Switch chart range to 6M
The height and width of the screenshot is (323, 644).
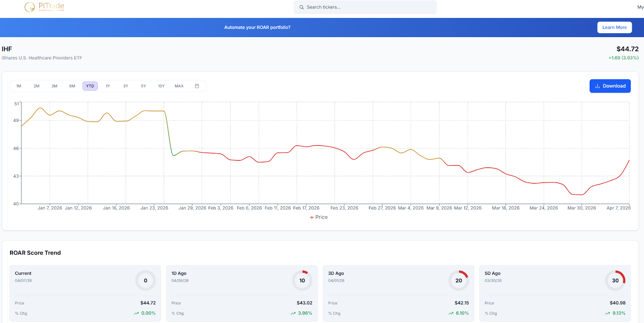pos(72,86)
